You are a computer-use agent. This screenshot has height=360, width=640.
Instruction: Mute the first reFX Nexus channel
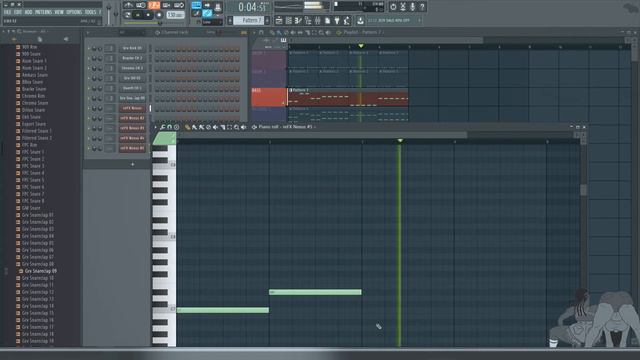[x=89, y=108]
